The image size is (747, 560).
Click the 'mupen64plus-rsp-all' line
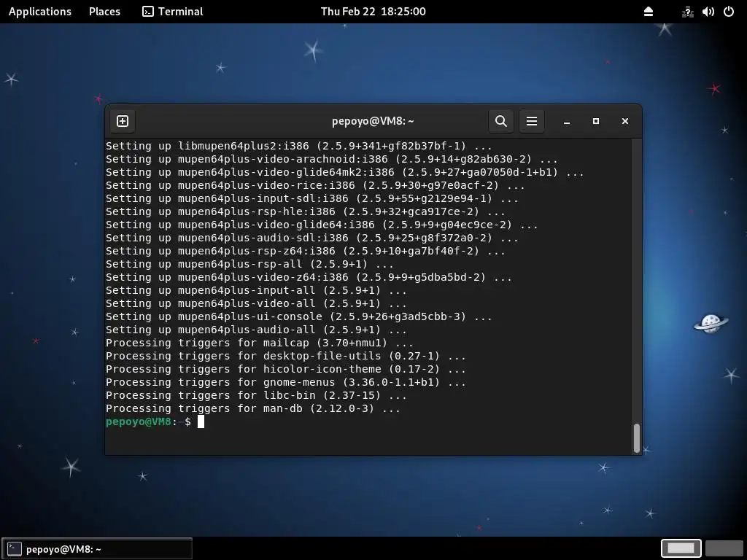[249, 264]
